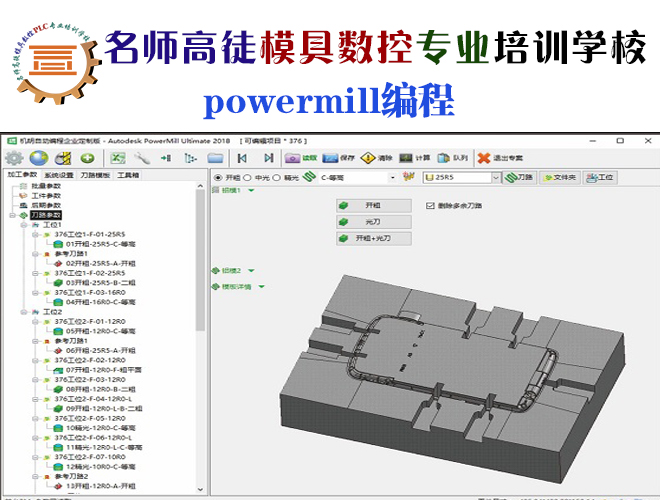The height and width of the screenshot is (500, 660).
Task: Collapse the 376工位2-F-07-10R0 node
Action: [35, 457]
